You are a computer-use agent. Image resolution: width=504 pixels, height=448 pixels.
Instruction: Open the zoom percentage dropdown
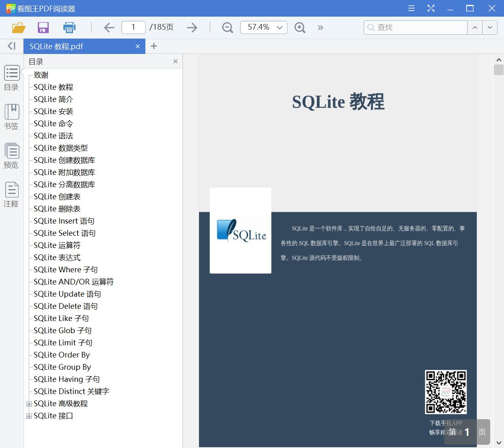click(279, 27)
